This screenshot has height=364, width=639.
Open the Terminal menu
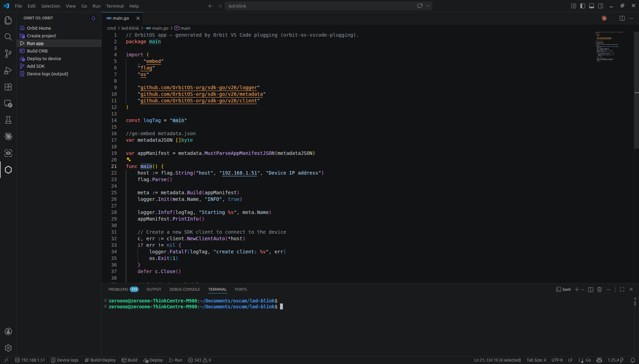pyautogui.click(x=115, y=6)
